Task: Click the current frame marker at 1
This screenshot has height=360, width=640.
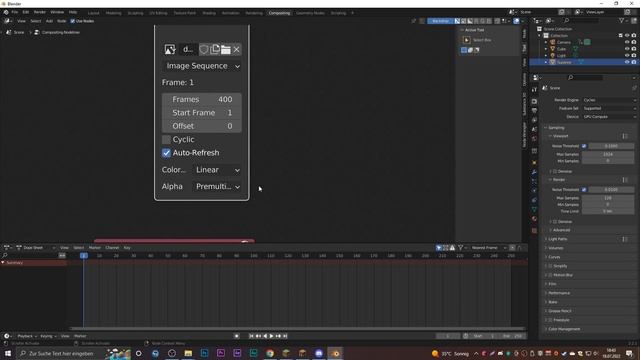Action: coord(84,256)
